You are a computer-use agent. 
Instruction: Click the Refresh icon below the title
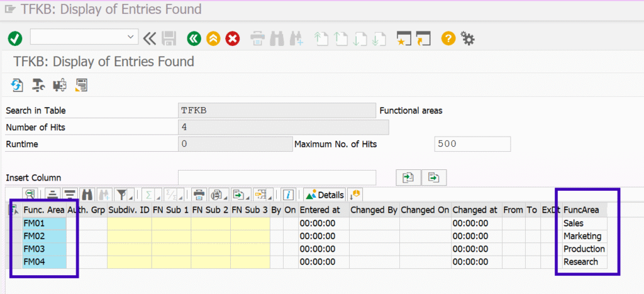click(17, 85)
